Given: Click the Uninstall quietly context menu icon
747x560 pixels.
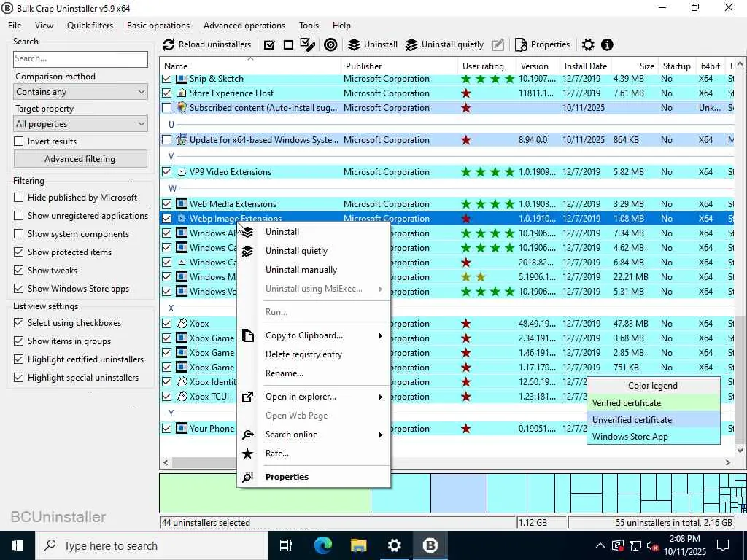Looking at the screenshot, I should [247, 251].
